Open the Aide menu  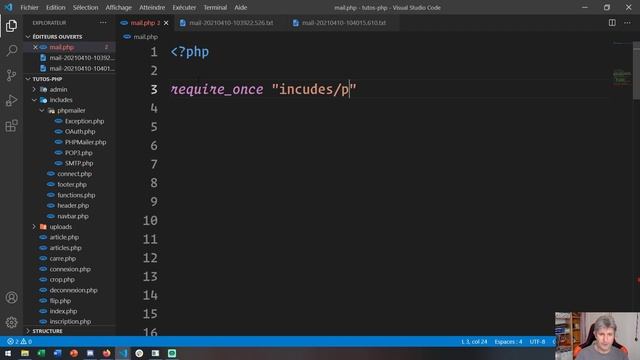point(240,7)
